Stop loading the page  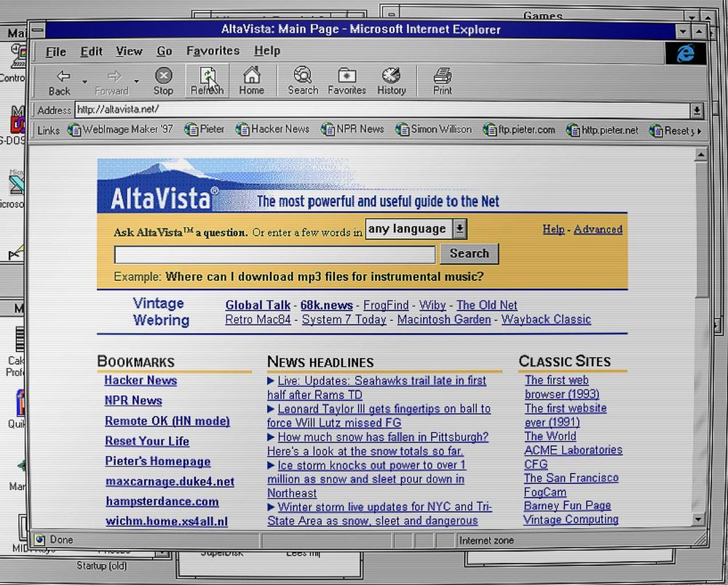(163, 81)
